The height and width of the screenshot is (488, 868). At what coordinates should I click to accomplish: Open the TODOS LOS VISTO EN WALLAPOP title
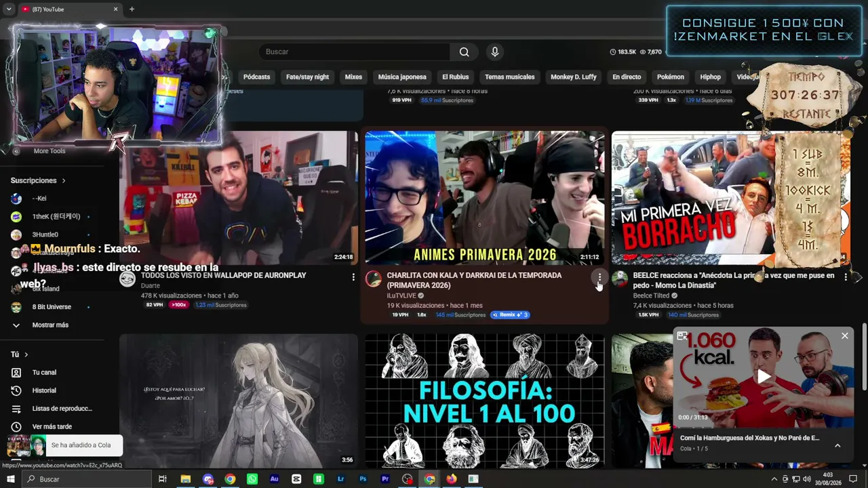click(224, 276)
